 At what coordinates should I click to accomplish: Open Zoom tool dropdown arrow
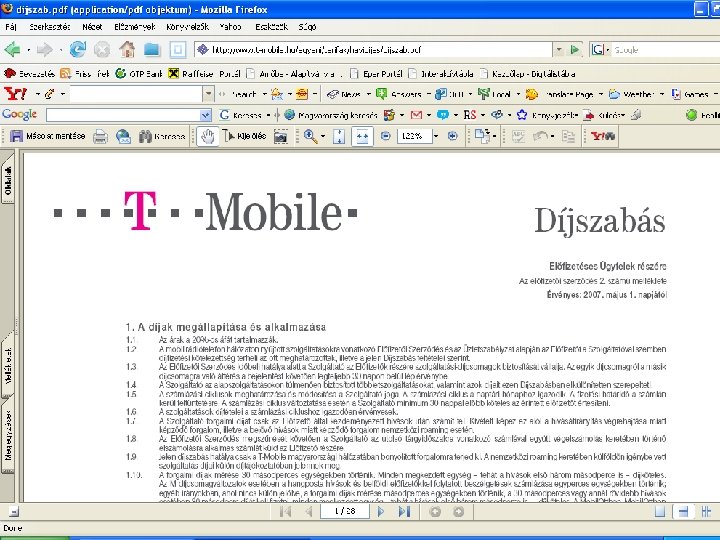tap(323, 136)
